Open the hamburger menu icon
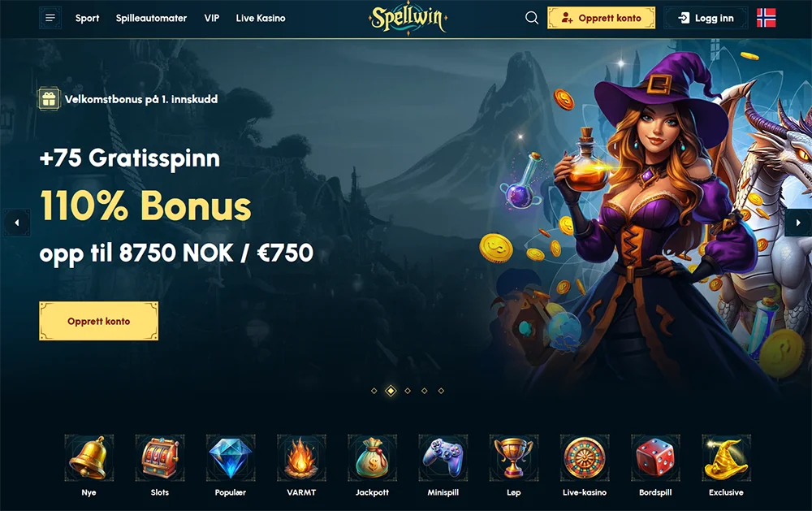The image size is (812, 511). (x=50, y=18)
